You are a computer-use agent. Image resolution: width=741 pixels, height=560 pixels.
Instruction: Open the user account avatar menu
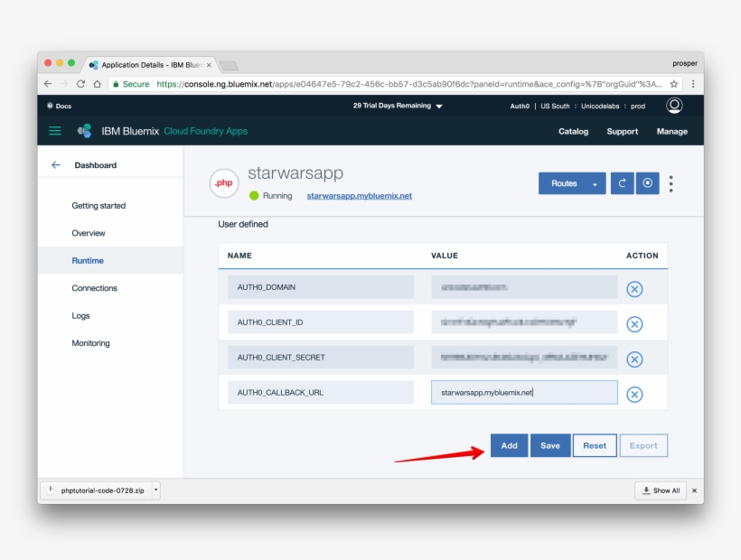674,105
